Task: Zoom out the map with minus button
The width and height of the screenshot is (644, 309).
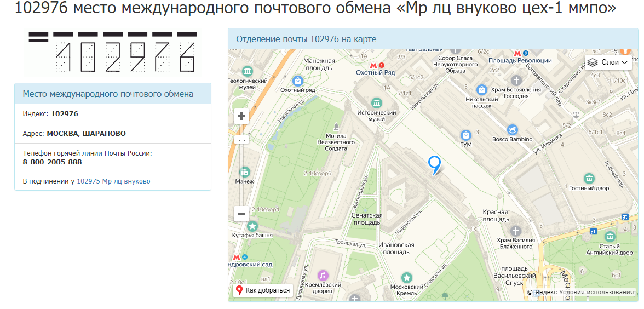Action: pos(242,214)
